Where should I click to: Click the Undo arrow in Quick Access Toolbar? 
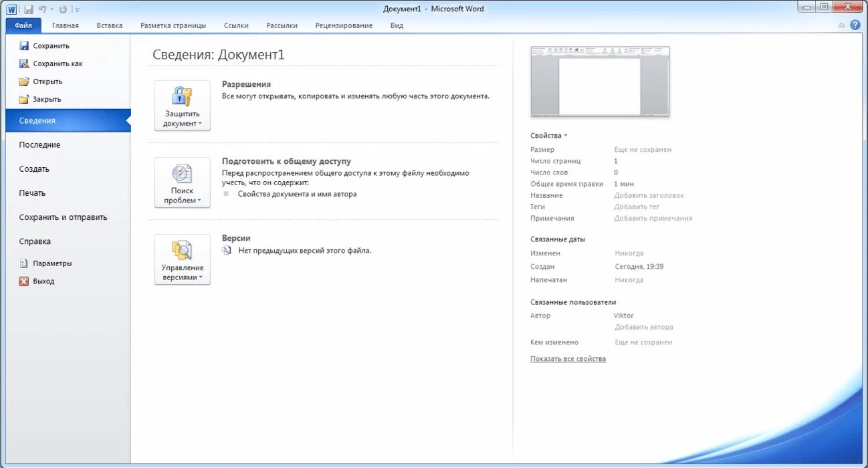click(42, 9)
